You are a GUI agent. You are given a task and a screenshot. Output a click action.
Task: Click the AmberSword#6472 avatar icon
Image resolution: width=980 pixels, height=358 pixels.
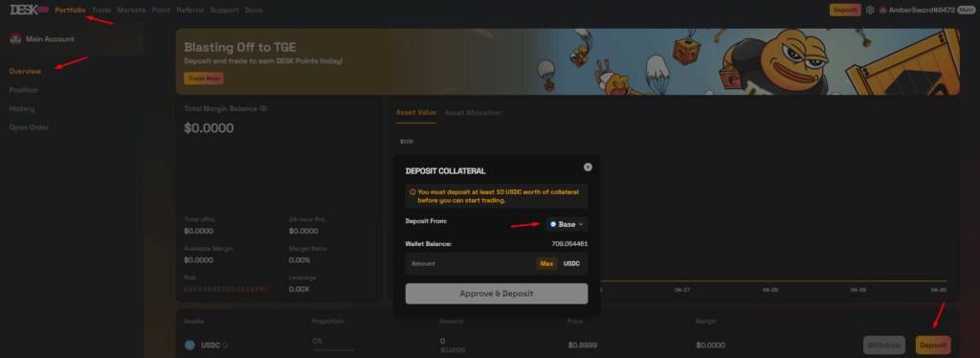(883, 10)
